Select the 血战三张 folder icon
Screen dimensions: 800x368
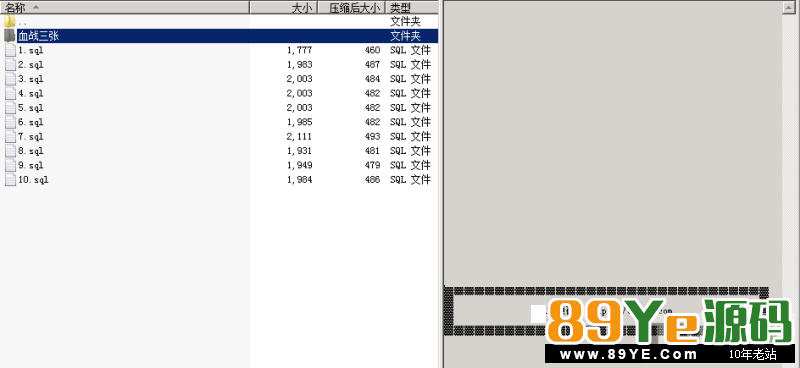coord(10,36)
